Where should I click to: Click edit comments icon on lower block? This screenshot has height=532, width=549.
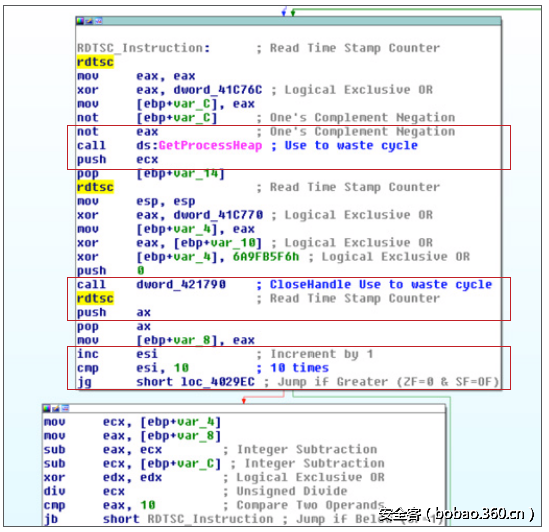coord(56,408)
